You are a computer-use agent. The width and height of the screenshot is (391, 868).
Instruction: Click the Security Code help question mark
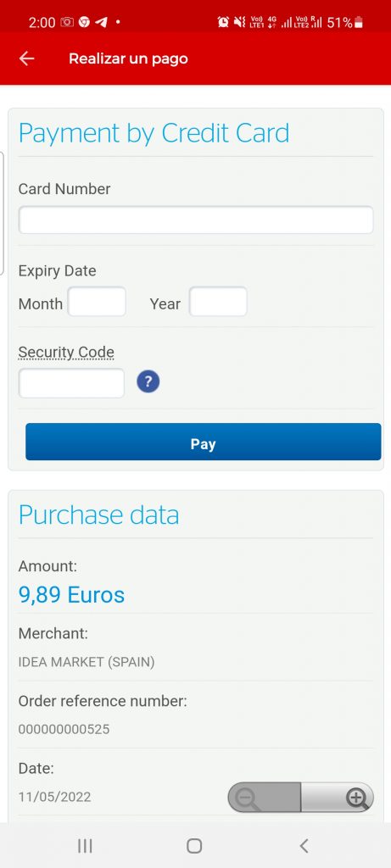148,382
